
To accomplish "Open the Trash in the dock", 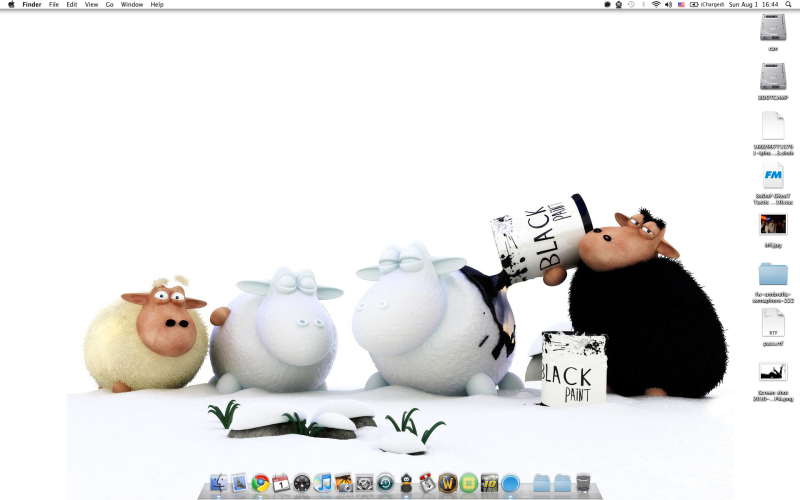I will [x=585, y=484].
